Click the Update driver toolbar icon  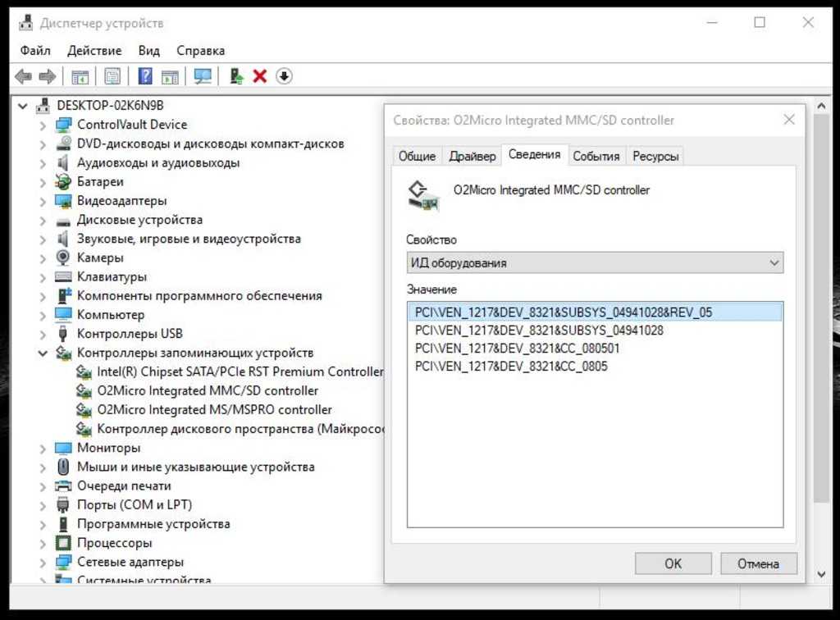click(x=236, y=76)
